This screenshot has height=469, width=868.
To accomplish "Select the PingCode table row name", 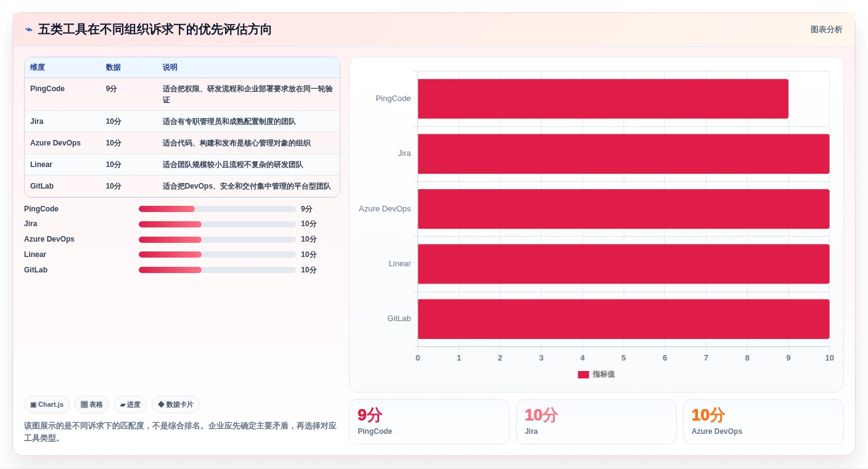I will coord(47,89).
